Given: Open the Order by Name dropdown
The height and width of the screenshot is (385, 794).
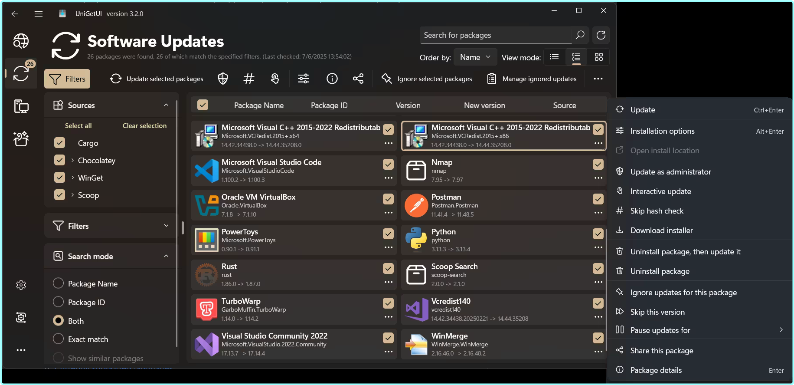Looking at the screenshot, I should (475, 57).
